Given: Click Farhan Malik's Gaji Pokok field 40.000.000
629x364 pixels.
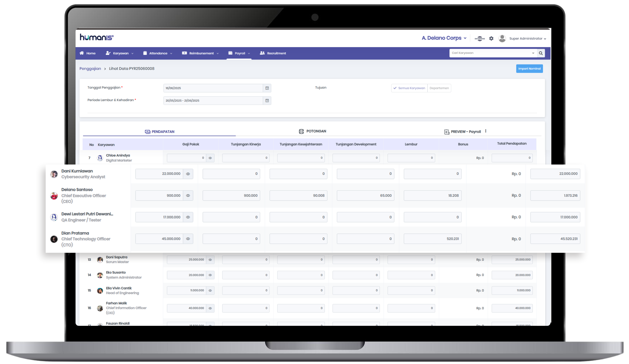Looking at the screenshot, I should click(186, 308).
